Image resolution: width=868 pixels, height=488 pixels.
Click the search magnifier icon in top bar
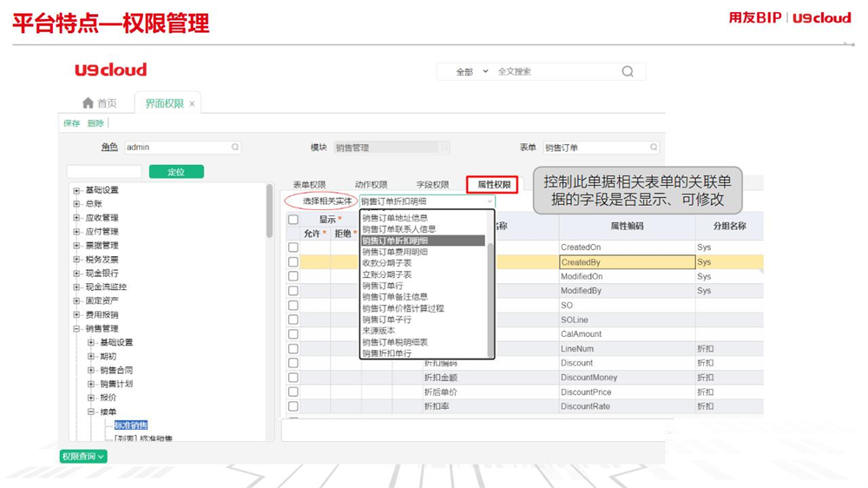628,71
